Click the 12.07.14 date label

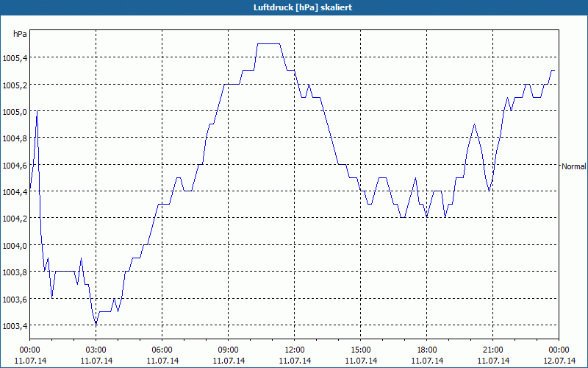(x=559, y=361)
